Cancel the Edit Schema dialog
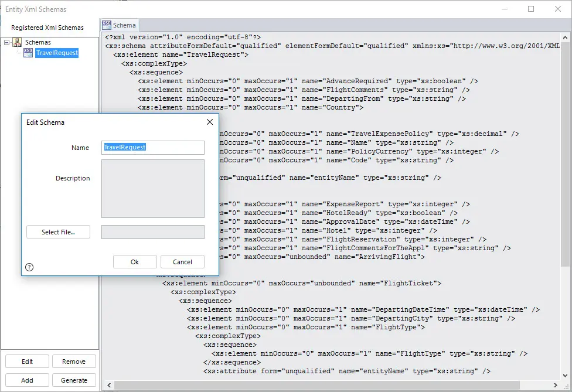 coord(182,262)
